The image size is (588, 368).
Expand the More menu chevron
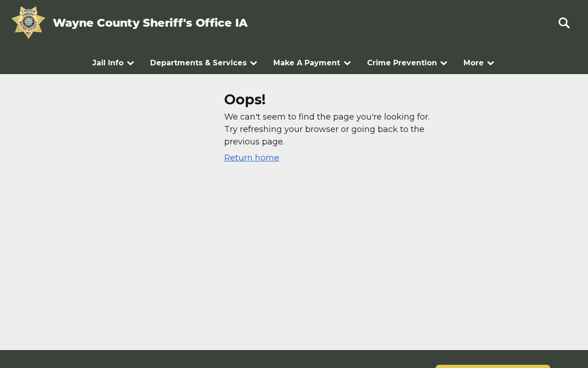491,63
